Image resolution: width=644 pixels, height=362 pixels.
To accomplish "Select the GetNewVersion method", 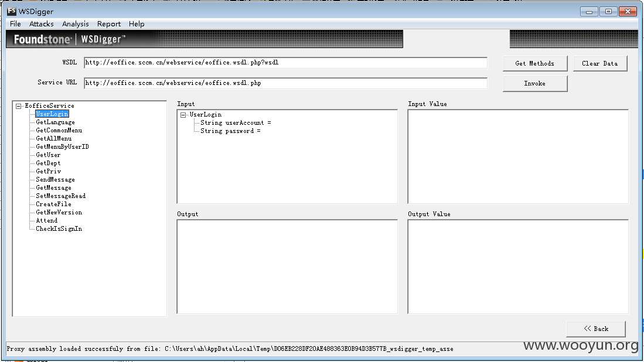I will click(59, 213).
